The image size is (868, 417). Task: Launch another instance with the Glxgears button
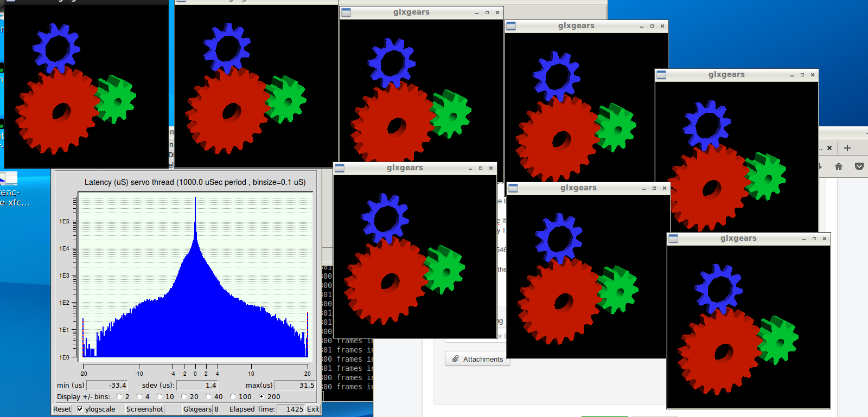pyautogui.click(x=197, y=409)
